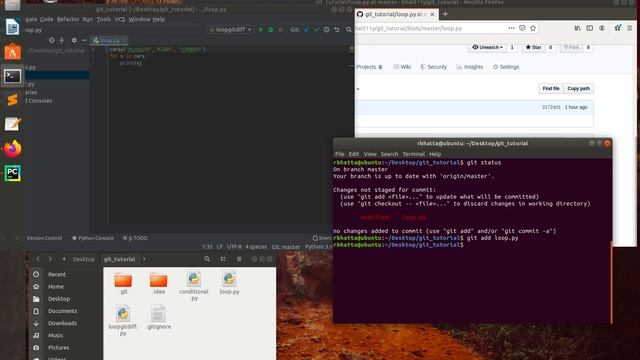
Task: Click the Fork button on GitHub
Action: tap(571, 47)
